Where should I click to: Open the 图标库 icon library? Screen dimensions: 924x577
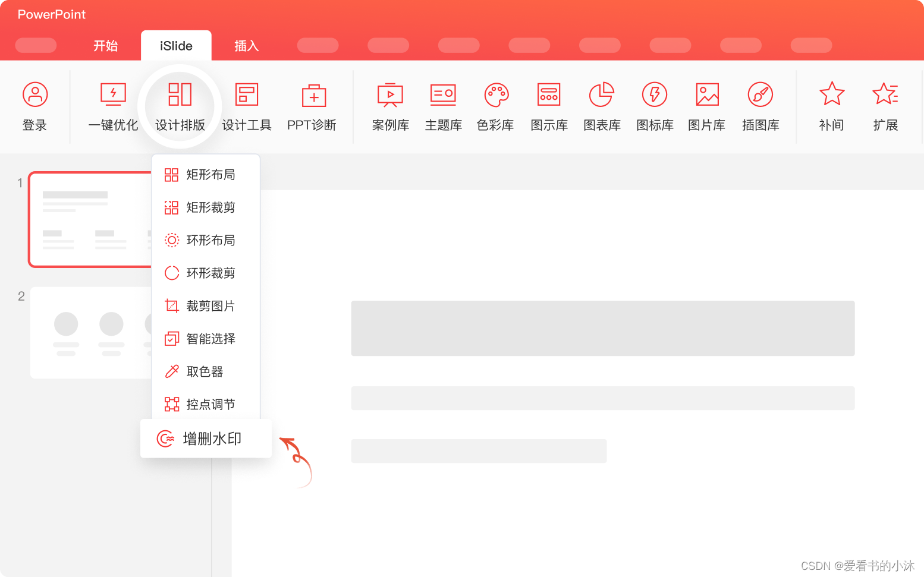[x=655, y=107]
